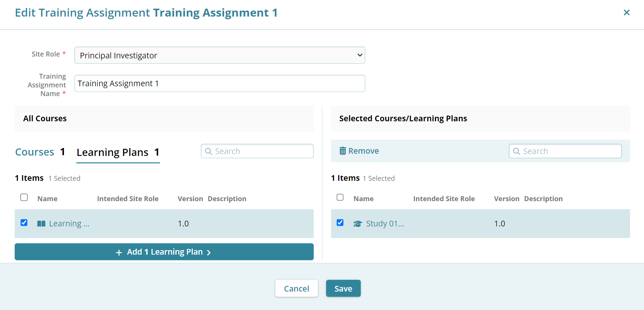Click the graduation cap icon beside Study 01...
The image size is (644, 310).
(358, 224)
